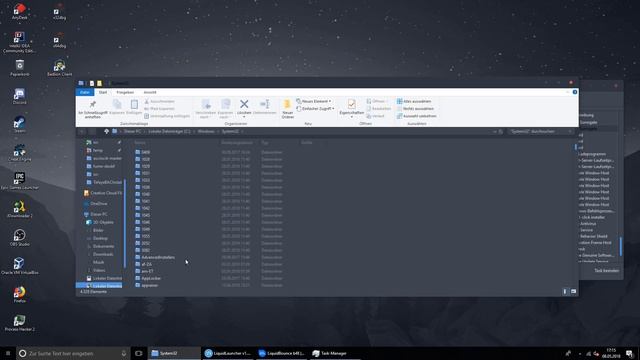Click the Eigenschaften properties icon
Image resolution: width=640 pixels, height=360 pixels.
pos(351,104)
